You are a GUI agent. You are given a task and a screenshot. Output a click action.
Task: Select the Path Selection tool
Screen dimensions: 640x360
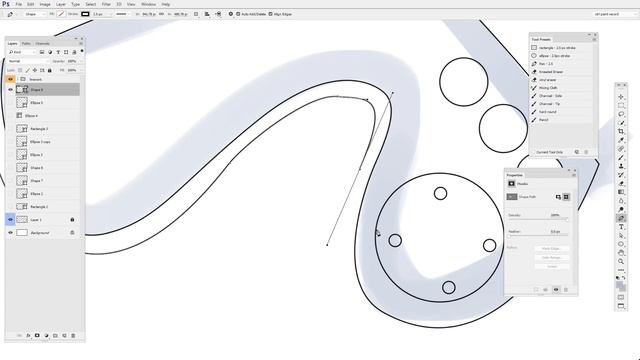click(x=621, y=236)
